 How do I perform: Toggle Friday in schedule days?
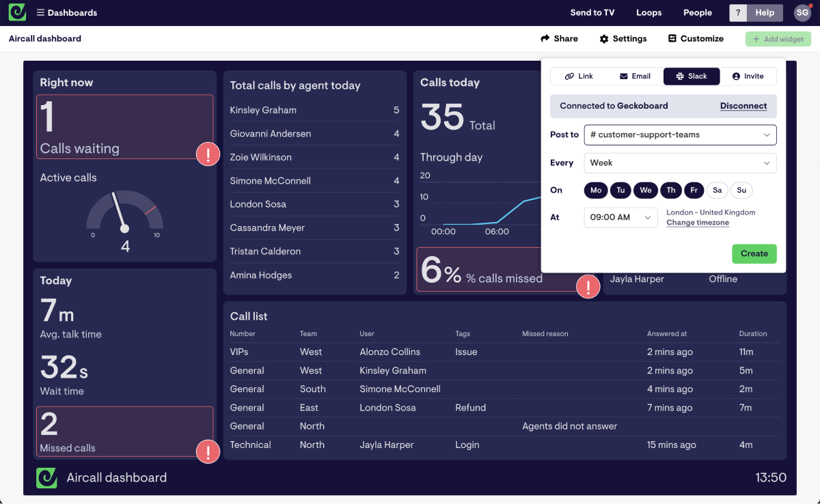(694, 191)
